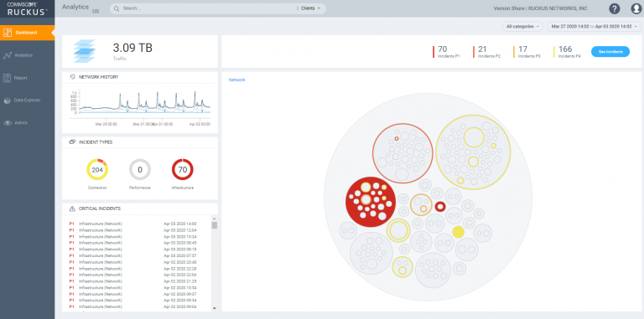Open the All categories dropdown
Screen dimensions: 644x319
(522, 27)
